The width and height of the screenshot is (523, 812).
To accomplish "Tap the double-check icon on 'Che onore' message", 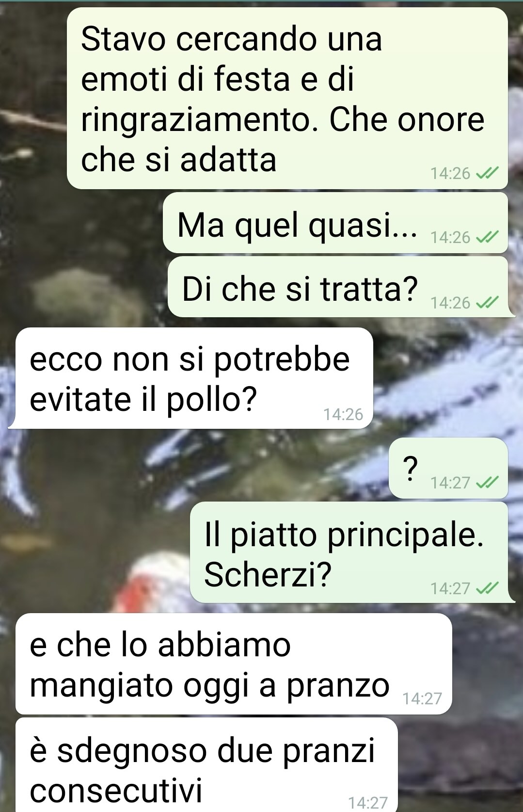I will [486, 173].
